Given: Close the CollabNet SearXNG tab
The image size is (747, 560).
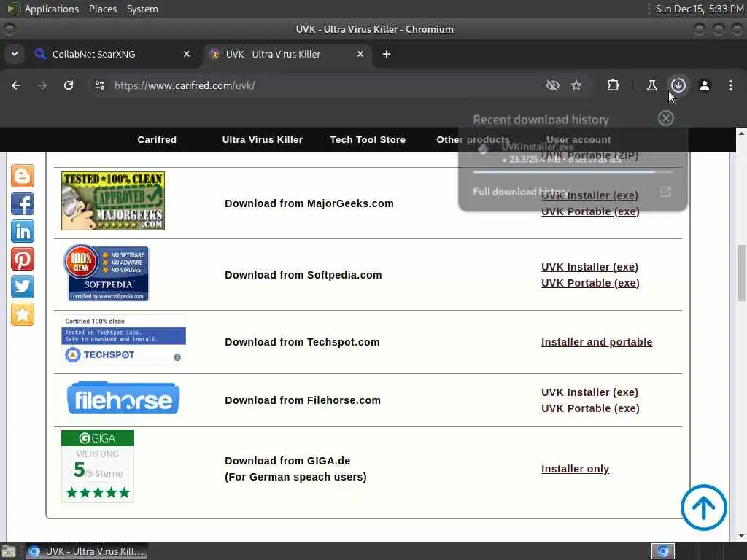Looking at the screenshot, I should point(187,54).
